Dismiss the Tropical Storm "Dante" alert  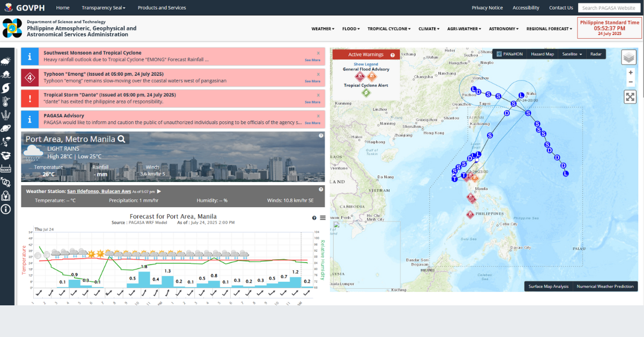click(x=318, y=94)
